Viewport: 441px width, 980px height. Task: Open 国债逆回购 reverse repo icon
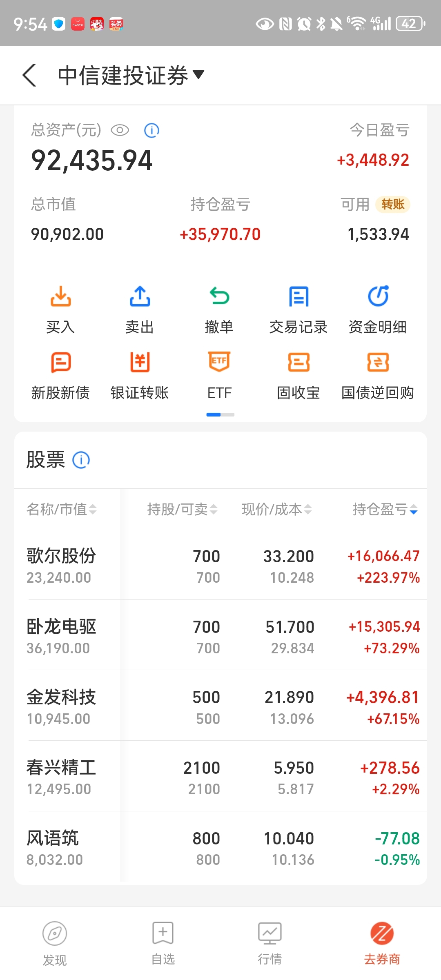(x=378, y=362)
